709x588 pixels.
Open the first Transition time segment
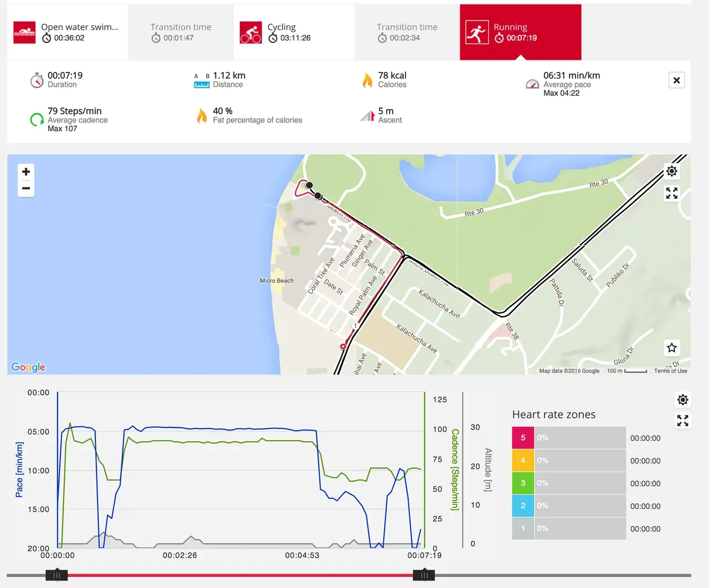tap(181, 32)
